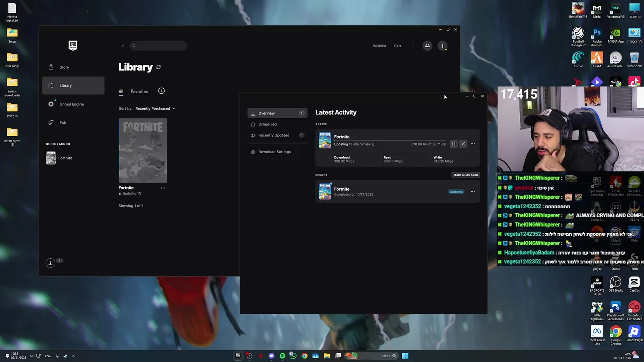
Task: Click the active Fortnite download icon
Action: point(325,140)
